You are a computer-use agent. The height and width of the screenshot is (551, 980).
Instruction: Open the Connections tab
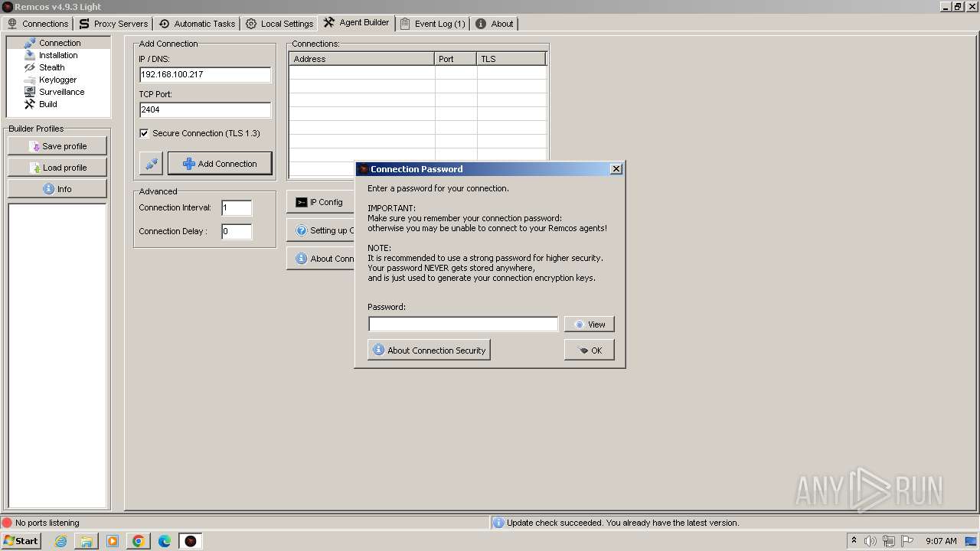tap(38, 24)
